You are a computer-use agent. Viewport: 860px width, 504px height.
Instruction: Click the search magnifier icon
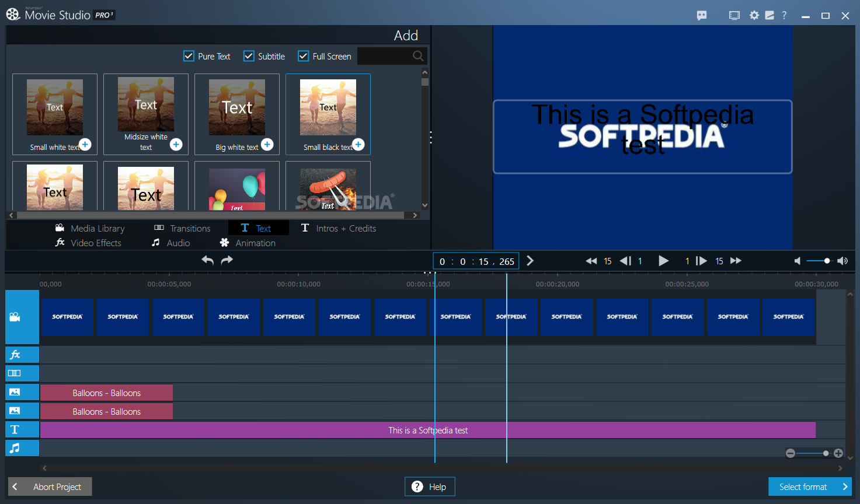click(x=418, y=56)
